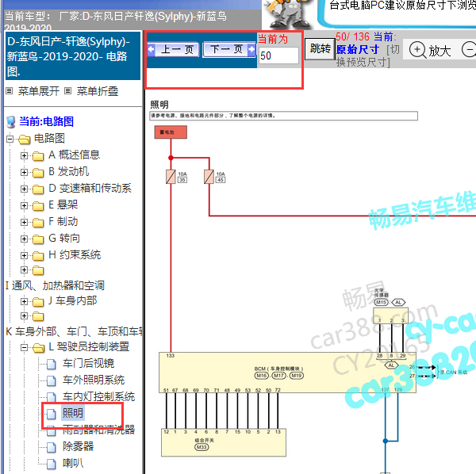This screenshot has width=476, height=474.
Task: Switch to preview size via 切换预览尺寸
Action: point(367,55)
